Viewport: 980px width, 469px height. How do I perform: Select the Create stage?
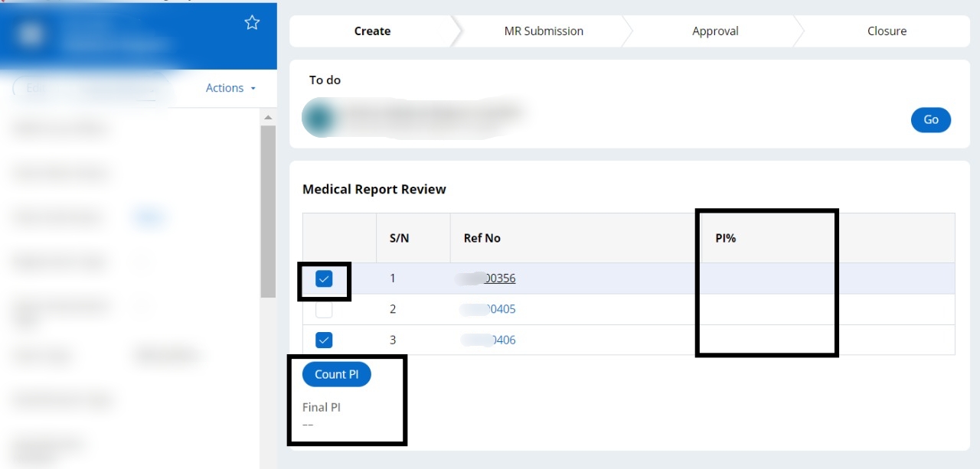[x=372, y=31]
